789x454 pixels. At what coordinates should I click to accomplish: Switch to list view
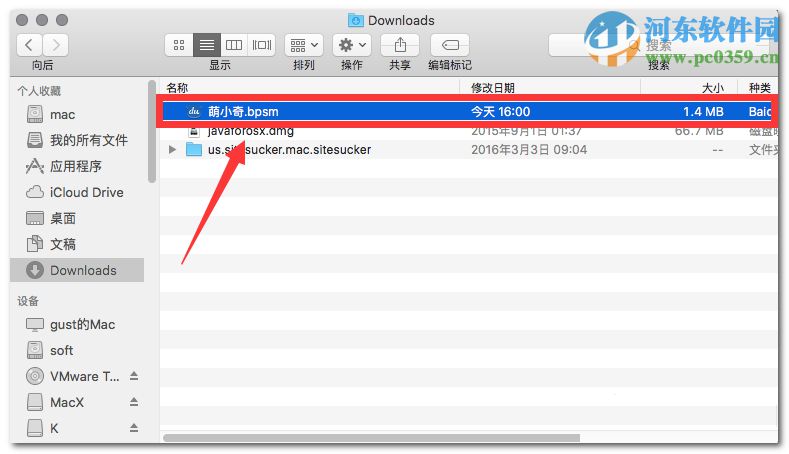(x=206, y=45)
